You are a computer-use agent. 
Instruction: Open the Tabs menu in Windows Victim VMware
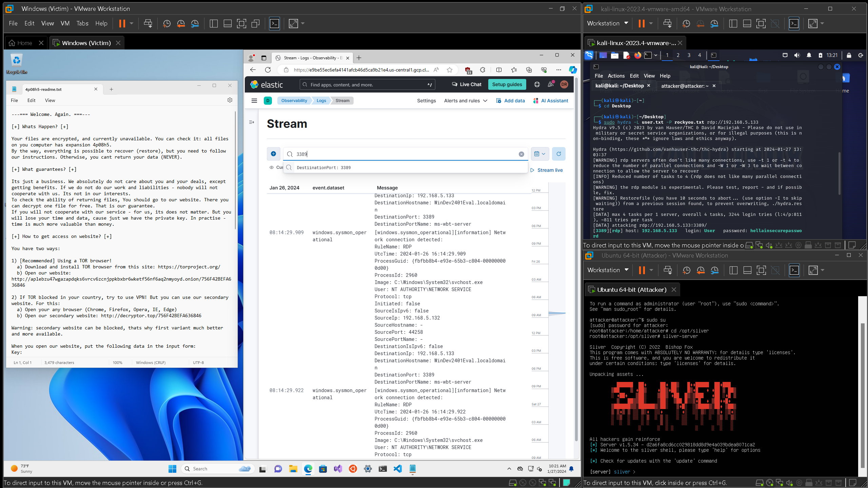tap(82, 23)
